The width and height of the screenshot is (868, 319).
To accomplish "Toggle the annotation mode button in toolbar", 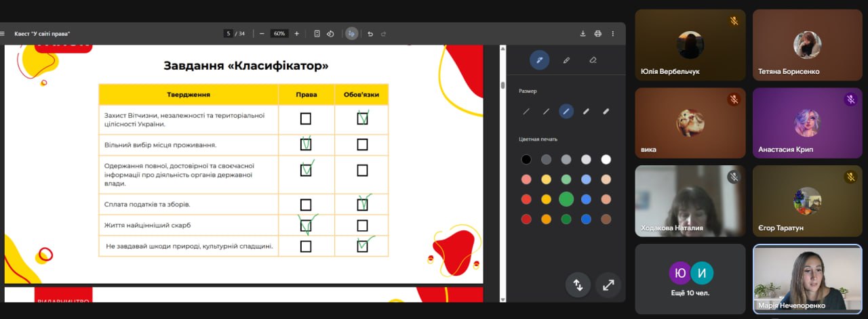I will (x=351, y=33).
